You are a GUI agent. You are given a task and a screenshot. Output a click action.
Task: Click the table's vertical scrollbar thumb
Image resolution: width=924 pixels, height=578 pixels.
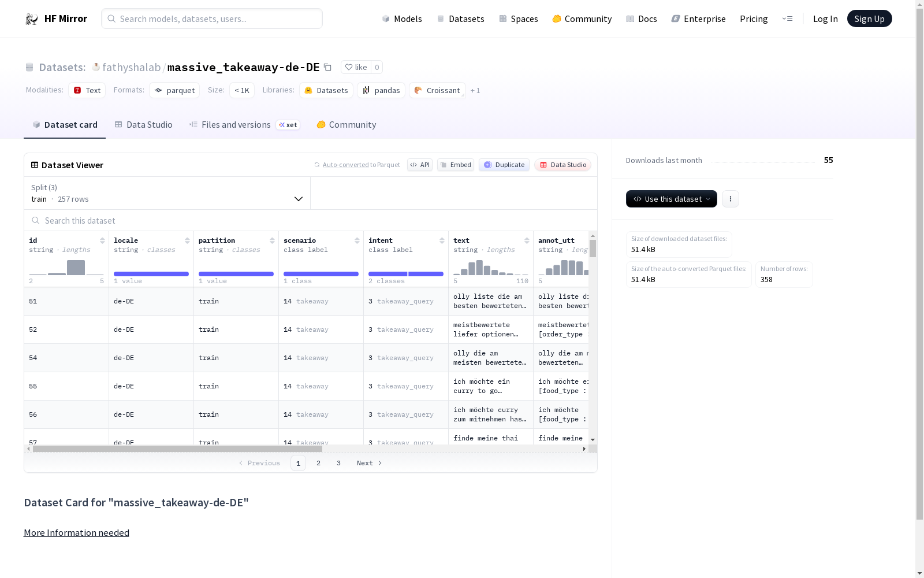(593, 249)
